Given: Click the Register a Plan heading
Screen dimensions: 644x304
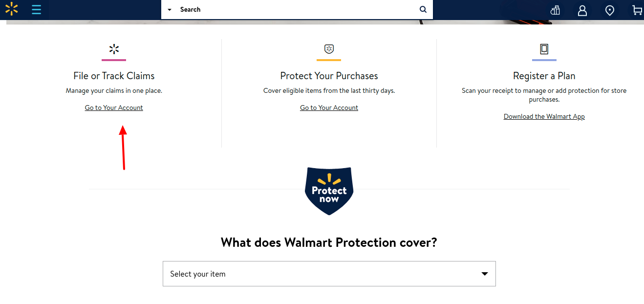Looking at the screenshot, I should [x=544, y=76].
